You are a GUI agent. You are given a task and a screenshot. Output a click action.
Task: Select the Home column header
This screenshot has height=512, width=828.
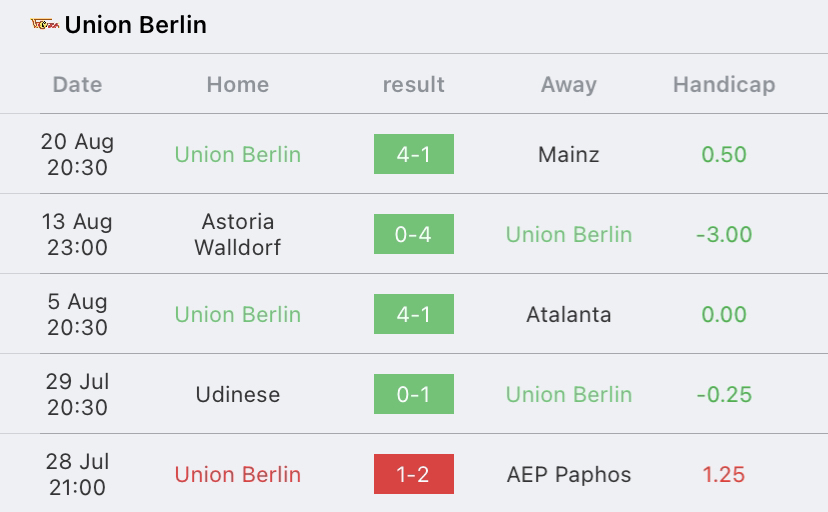238,84
